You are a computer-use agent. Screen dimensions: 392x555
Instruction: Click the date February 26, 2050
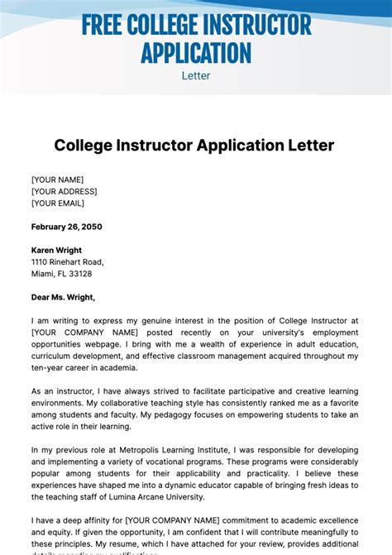pyautogui.click(x=66, y=227)
